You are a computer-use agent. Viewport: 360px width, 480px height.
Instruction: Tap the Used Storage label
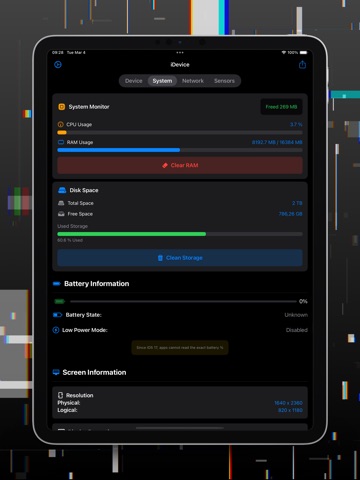(x=72, y=226)
